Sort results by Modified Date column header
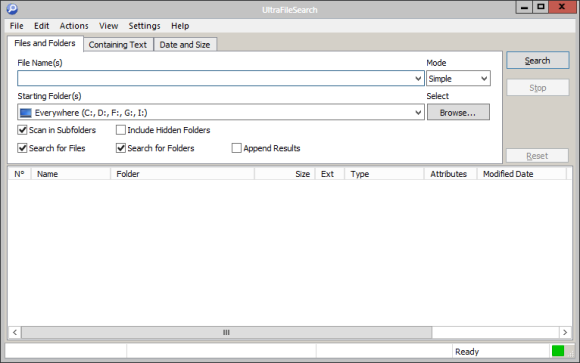 tap(522, 174)
